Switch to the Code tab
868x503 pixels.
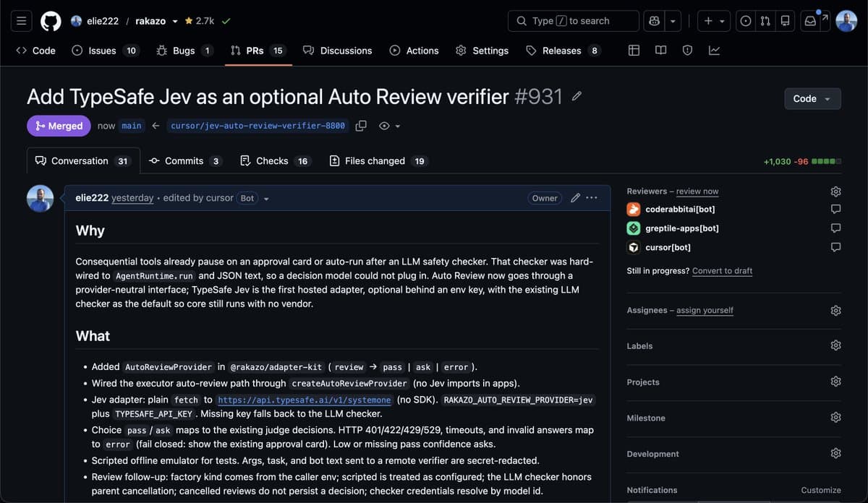(35, 51)
